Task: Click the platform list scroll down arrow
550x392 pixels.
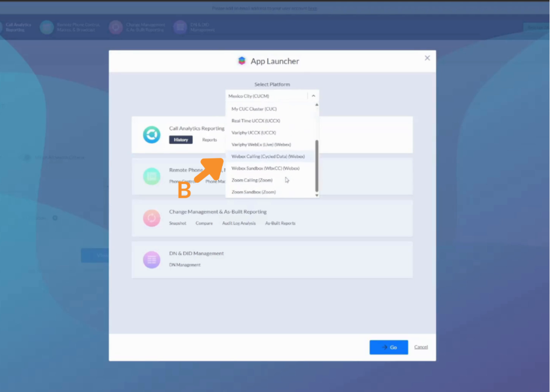Action: click(x=317, y=196)
